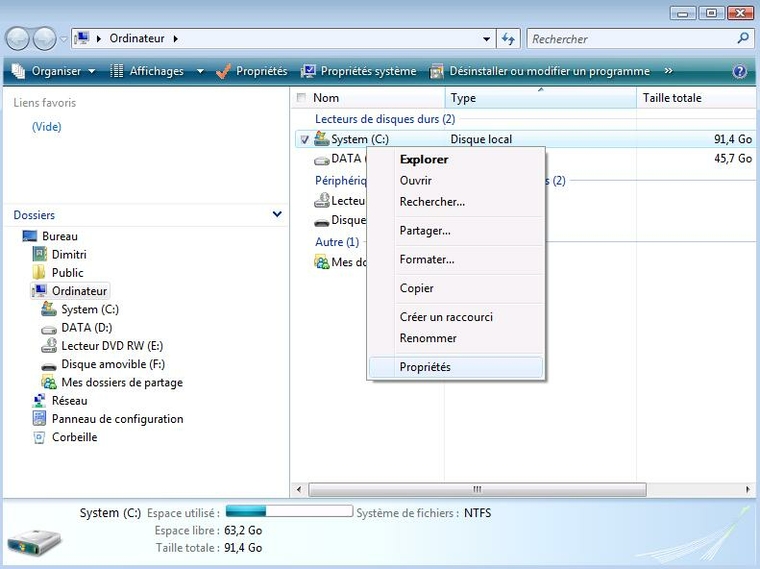Click the removable disk icon in file list
The height and width of the screenshot is (569, 760).
coord(322,222)
